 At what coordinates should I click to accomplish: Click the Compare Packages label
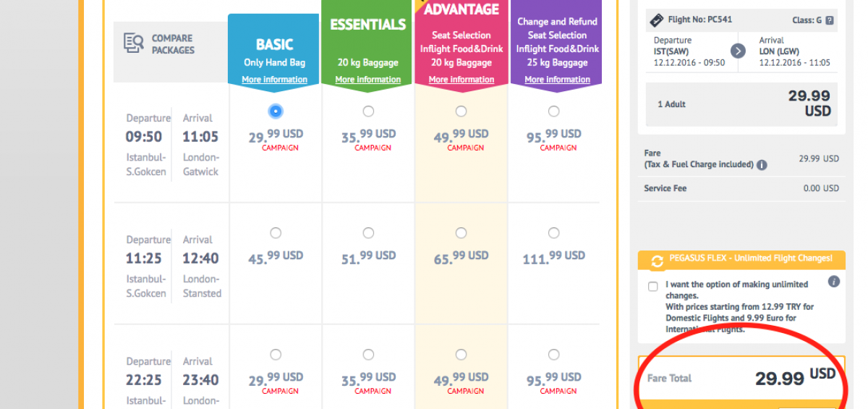172,44
